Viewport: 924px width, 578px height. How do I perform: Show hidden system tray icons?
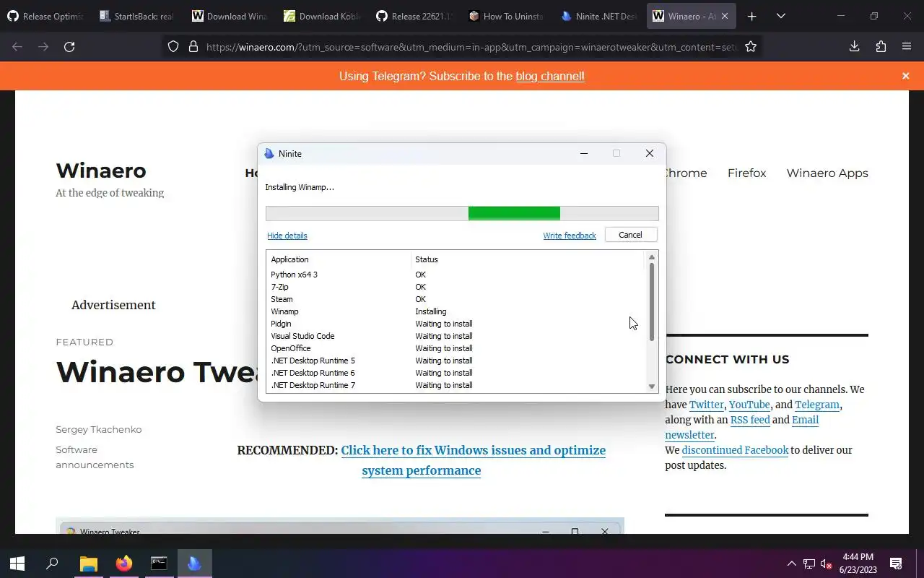coord(791,564)
